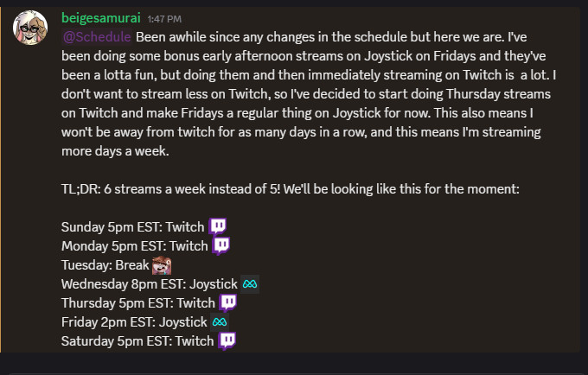The width and height of the screenshot is (588, 375).
Task: Click the Twitch emoji on the Saturday line
Action: pyautogui.click(x=227, y=340)
